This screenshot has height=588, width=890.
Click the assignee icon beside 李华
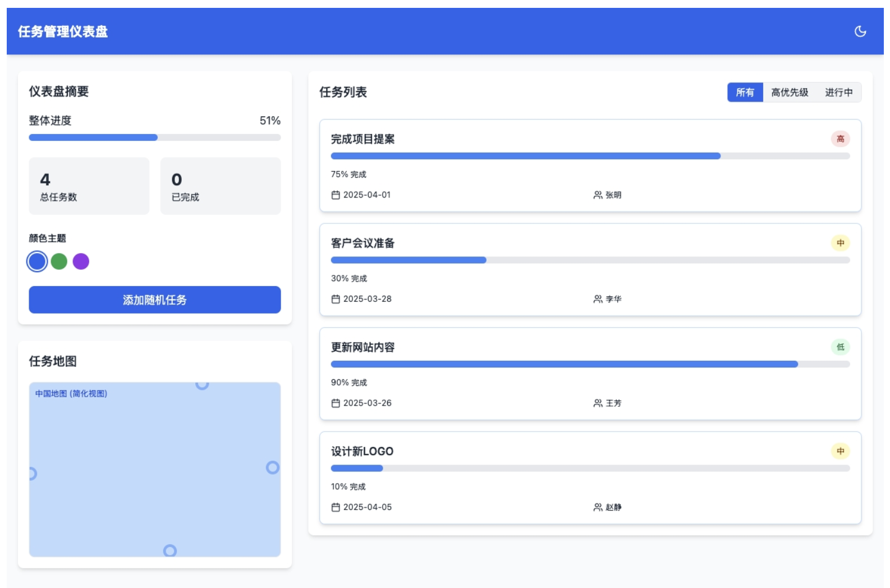tap(598, 299)
